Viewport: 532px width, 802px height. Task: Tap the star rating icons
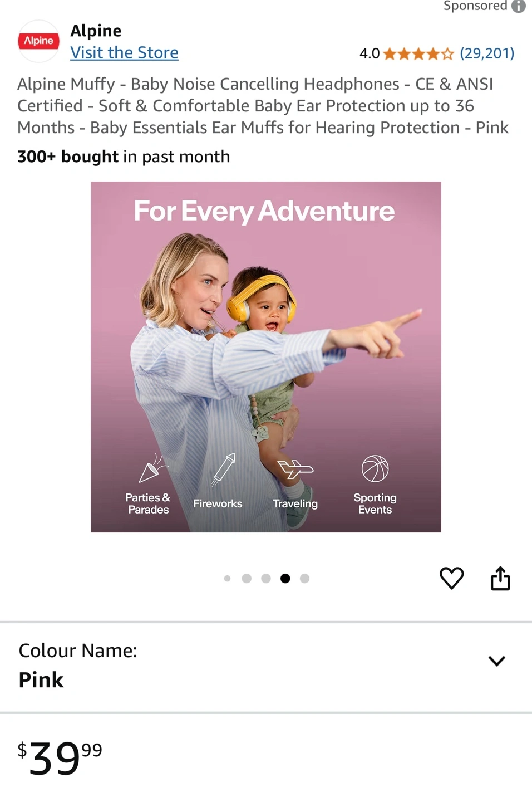pyautogui.click(x=418, y=54)
